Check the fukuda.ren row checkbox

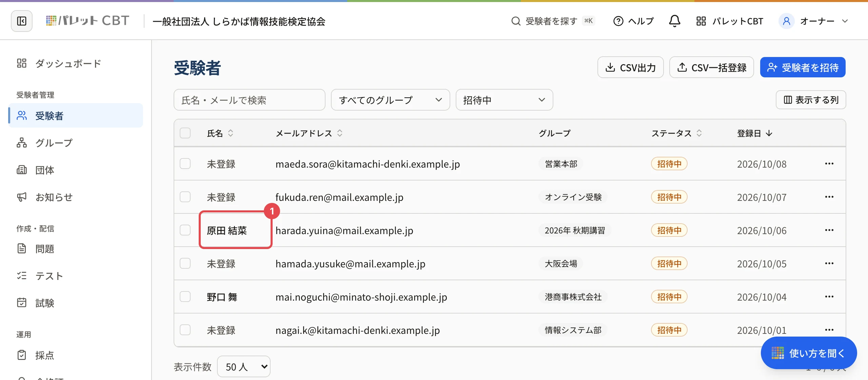pos(185,197)
